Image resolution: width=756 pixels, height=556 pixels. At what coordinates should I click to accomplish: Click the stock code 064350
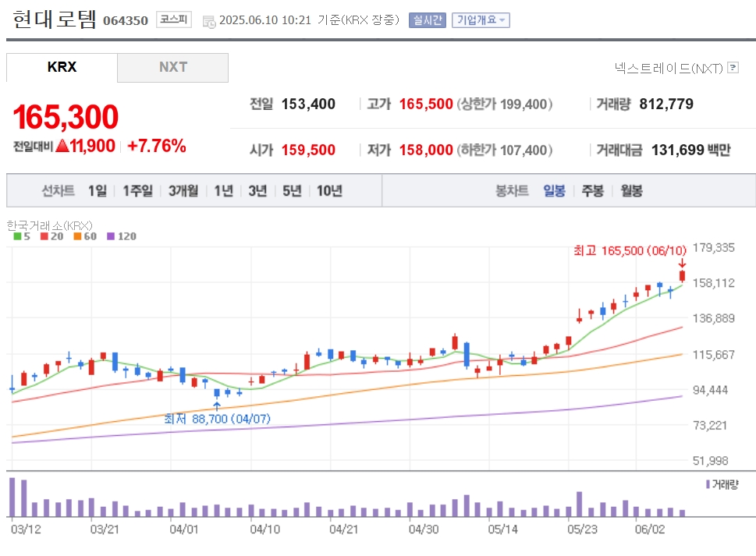pyautogui.click(x=126, y=21)
